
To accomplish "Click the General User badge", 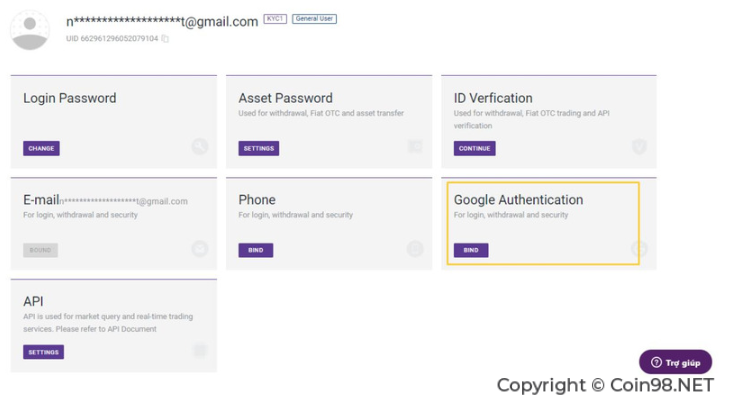I will pos(314,19).
